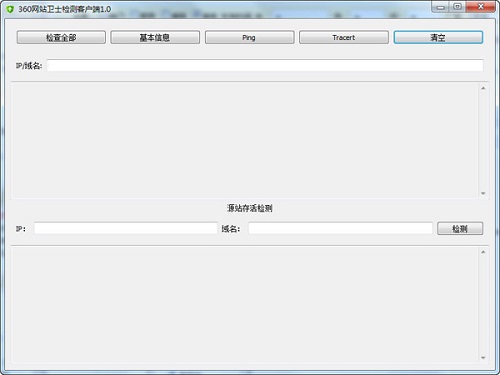Start the Tracert route trace
500x375 pixels.
coord(344,37)
